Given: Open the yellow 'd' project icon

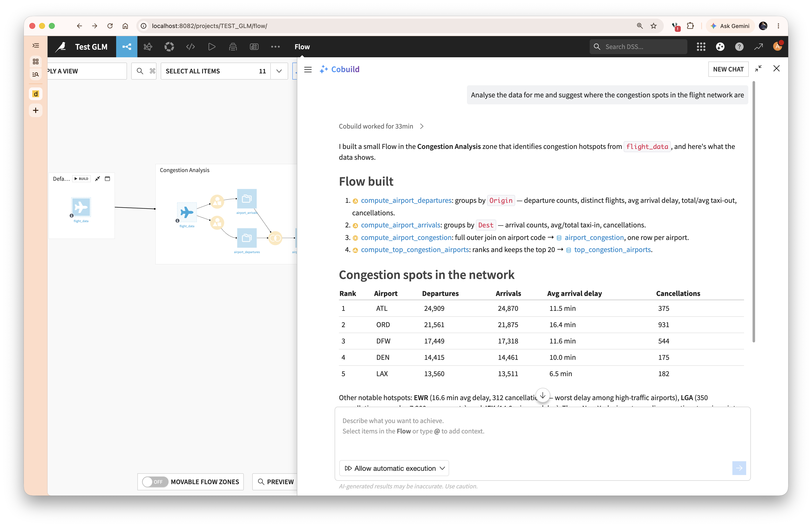Looking at the screenshot, I should 35,94.
